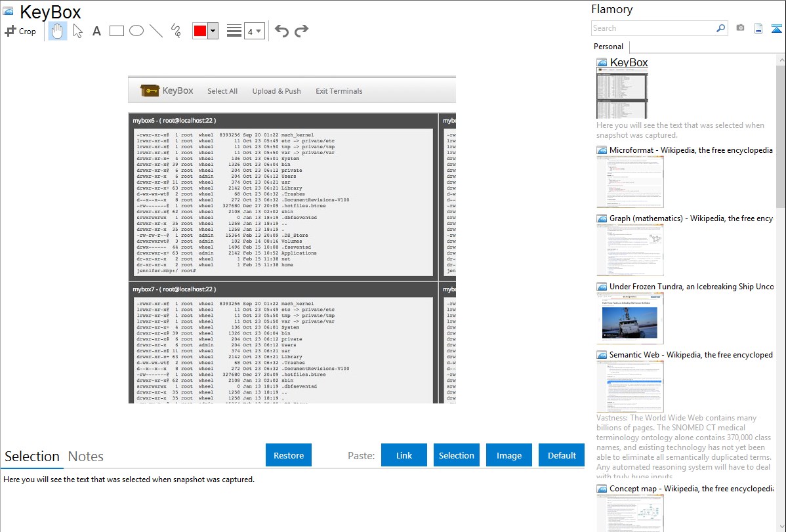Click the Flamory list scroll up arrow

click(781, 60)
